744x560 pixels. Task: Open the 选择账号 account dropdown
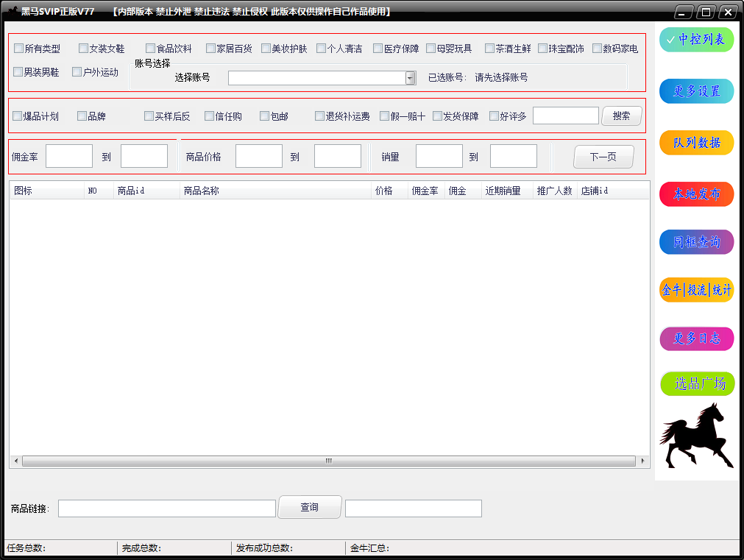pyautogui.click(x=408, y=77)
